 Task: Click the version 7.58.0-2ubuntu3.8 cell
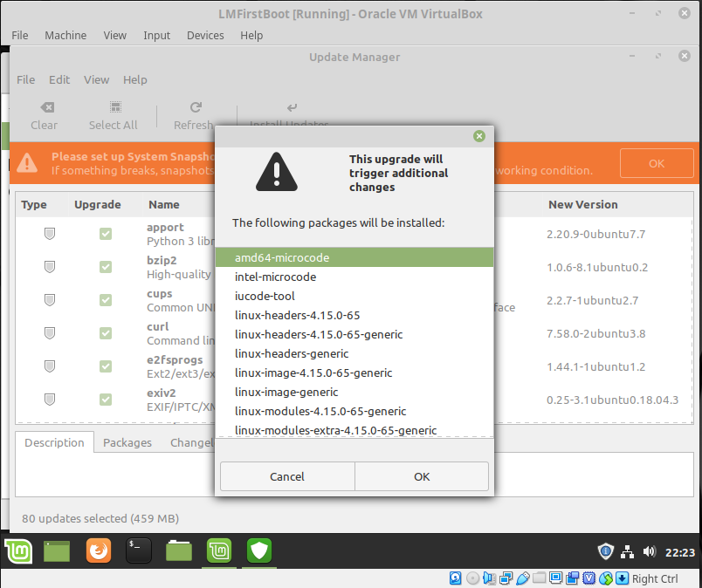pyautogui.click(x=595, y=333)
